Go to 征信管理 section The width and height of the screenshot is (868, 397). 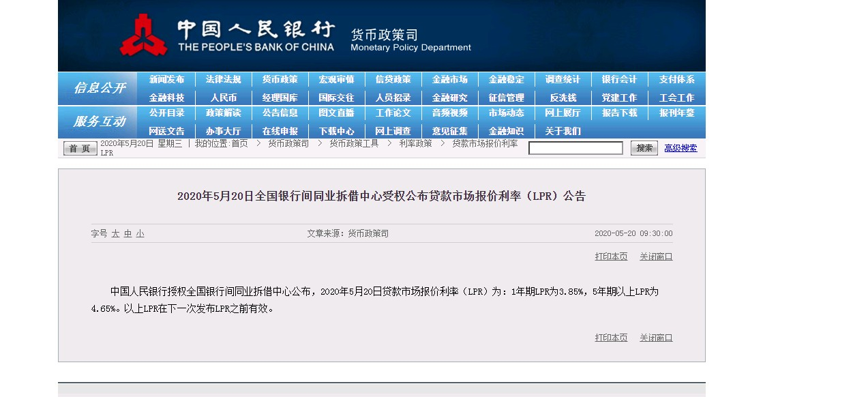coord(506,98)
